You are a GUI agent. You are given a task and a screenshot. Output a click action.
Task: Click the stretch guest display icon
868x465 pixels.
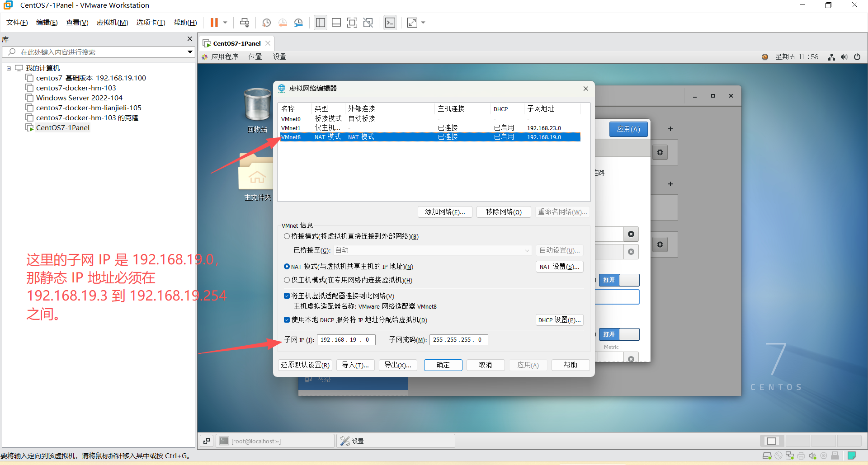(x=412, y=23)
